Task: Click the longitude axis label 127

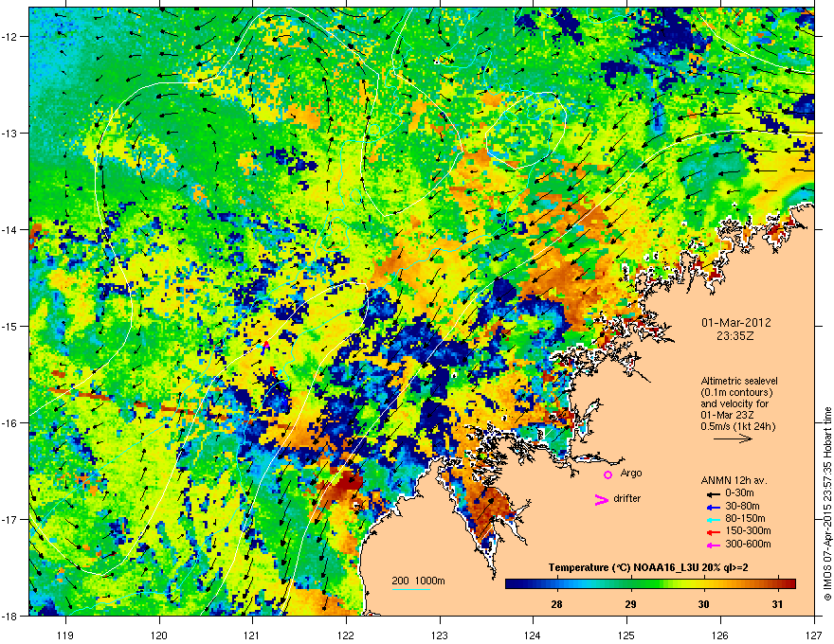Action: (814, 635)
